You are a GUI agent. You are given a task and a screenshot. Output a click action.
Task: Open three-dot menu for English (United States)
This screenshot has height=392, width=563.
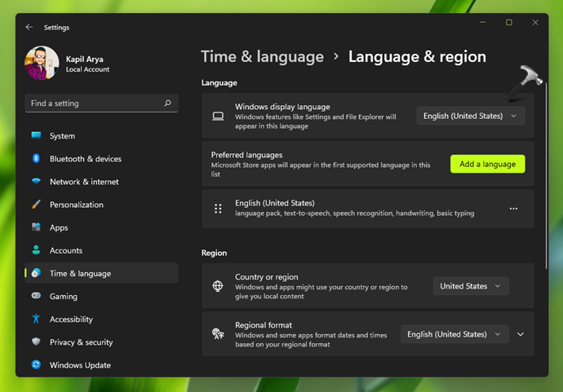pos(513,209)
